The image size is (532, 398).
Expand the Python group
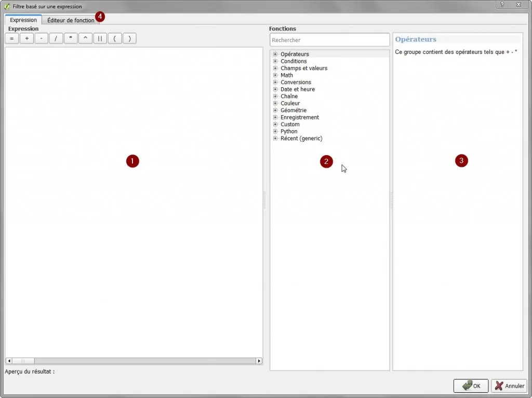tap(275, 131)
